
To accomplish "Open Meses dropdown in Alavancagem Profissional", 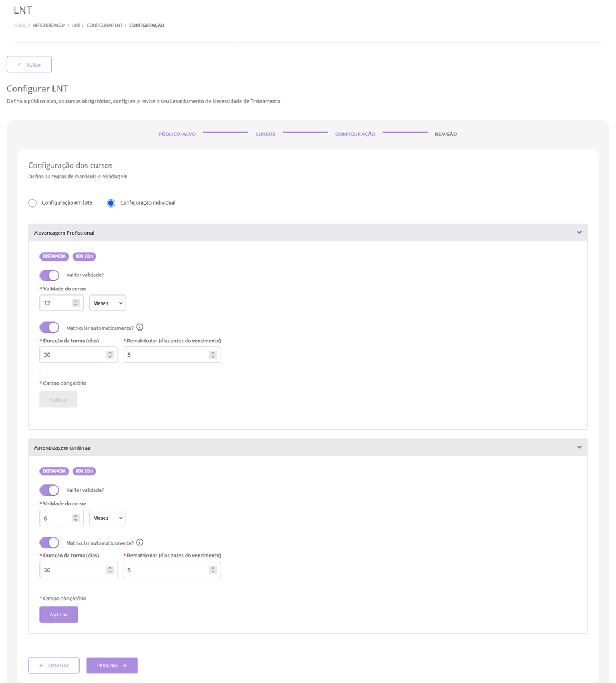I will pos(107,303).
